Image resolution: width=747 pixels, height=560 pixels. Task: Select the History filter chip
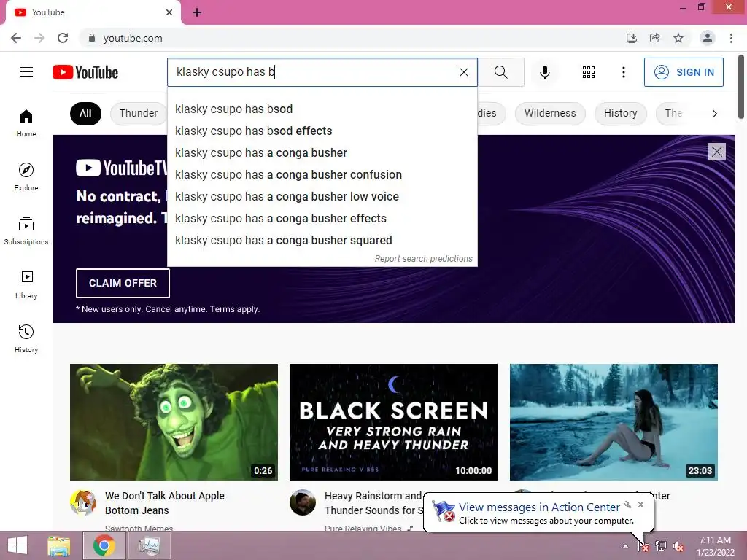[620, 113]
